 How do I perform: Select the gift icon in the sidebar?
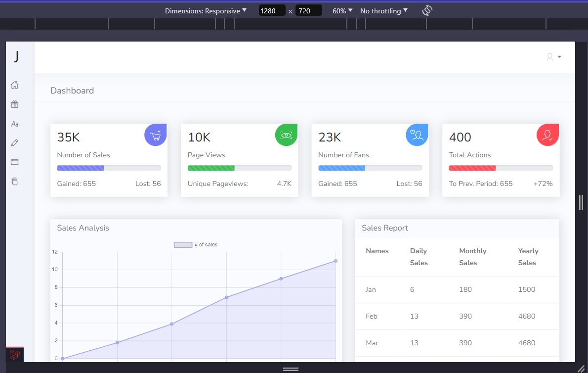click(15, 104)
